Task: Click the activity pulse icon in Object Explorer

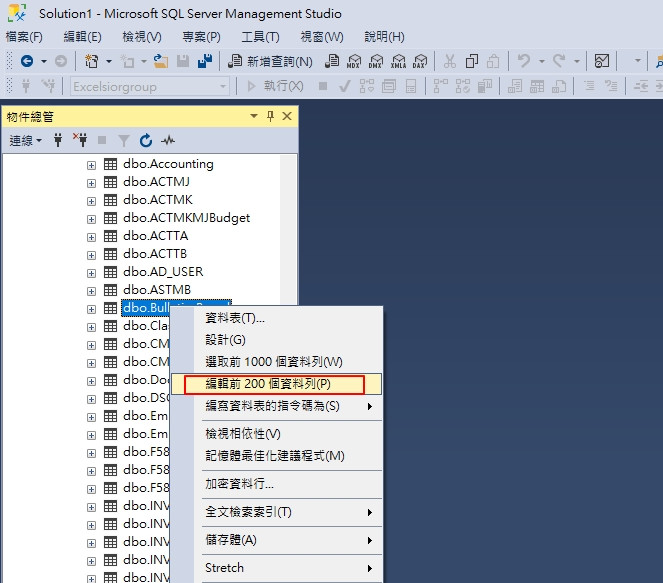Action: 168,140
